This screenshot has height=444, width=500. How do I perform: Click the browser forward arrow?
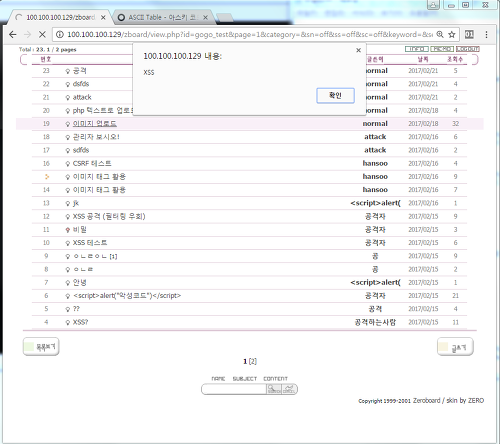pyautogui.click(x=27, y=34)
